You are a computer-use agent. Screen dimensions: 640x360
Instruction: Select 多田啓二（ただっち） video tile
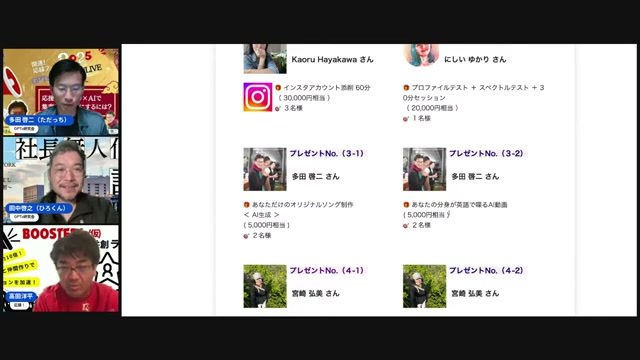[x=61, y=92]
